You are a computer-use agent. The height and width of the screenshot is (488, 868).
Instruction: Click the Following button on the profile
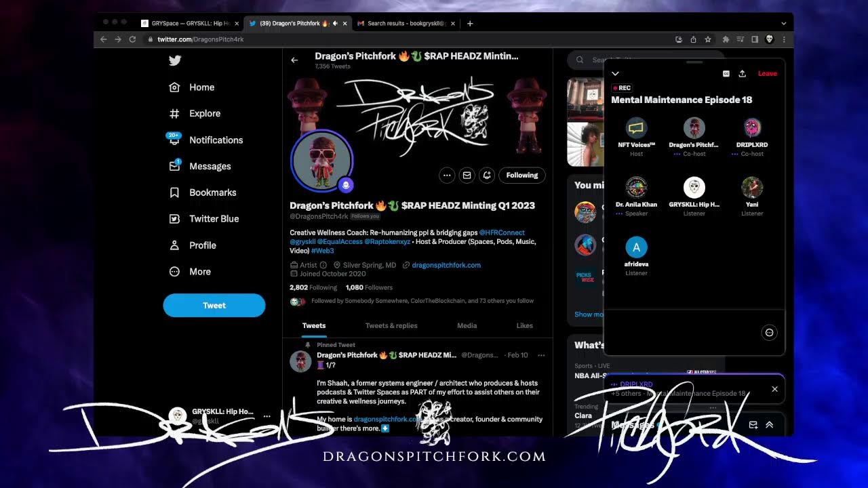522,175
